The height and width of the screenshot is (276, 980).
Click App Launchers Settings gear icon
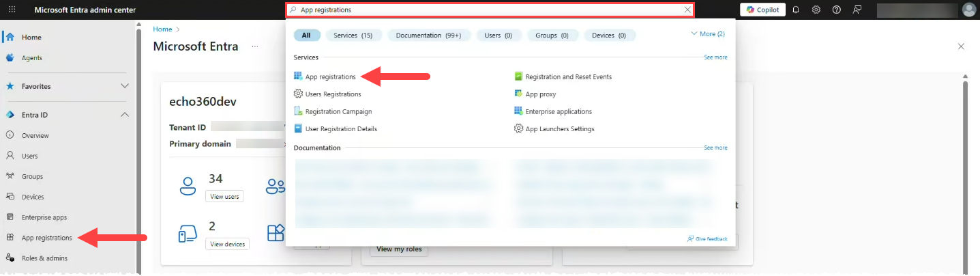click(x=518, y=128)
